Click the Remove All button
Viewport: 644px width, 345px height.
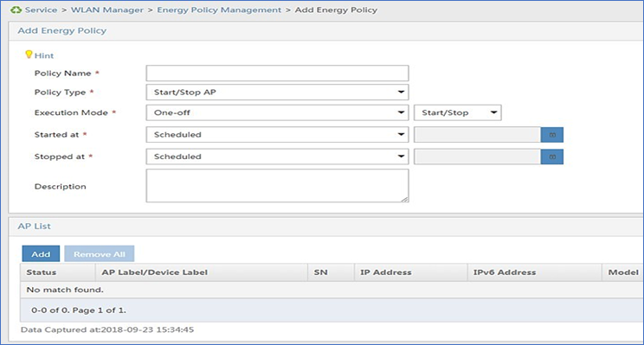(x=100, y=254)
